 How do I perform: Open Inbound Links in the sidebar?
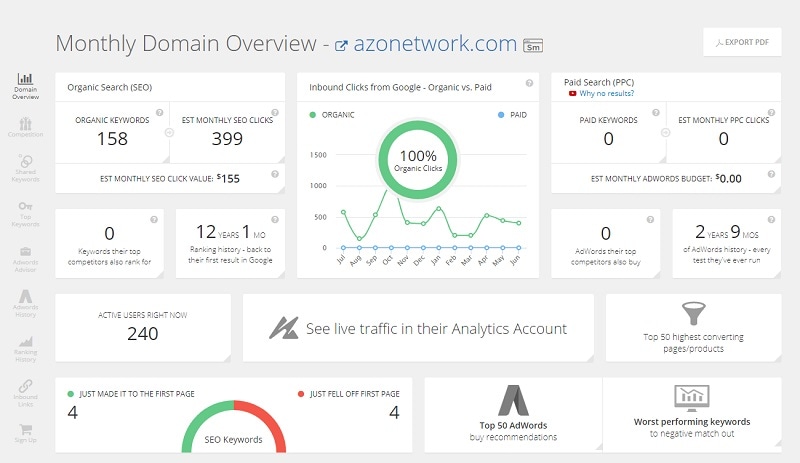(x=26, y=393)
